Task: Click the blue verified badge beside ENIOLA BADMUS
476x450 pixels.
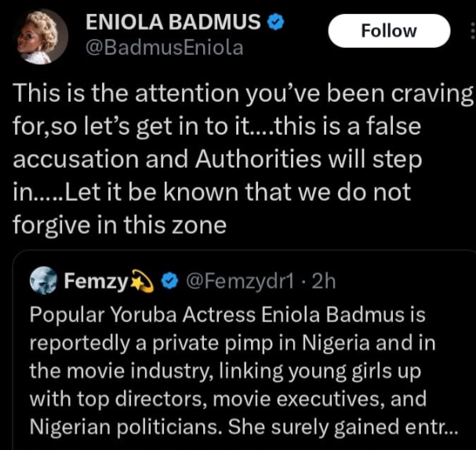Action: [273, 23]
